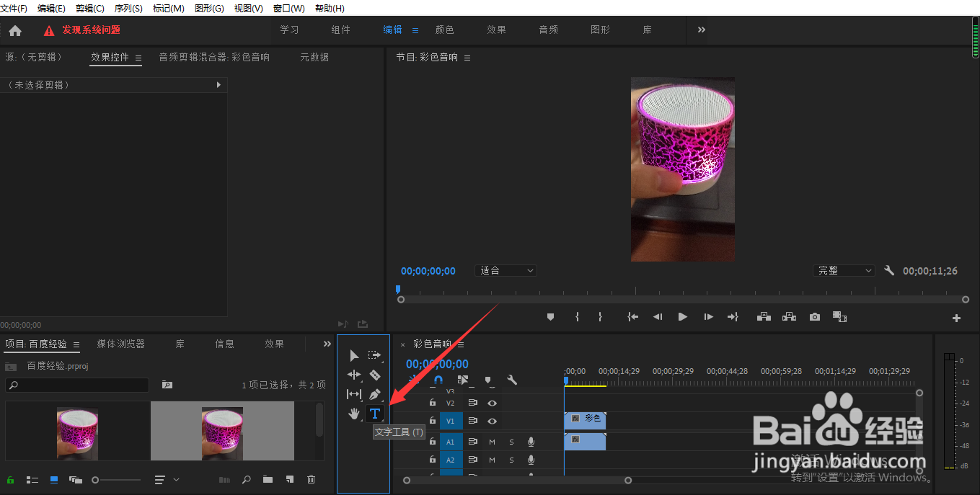This screenshot has height=495, width=980.
Task: Select the Type tool (T)
Action: click(374, 413)
